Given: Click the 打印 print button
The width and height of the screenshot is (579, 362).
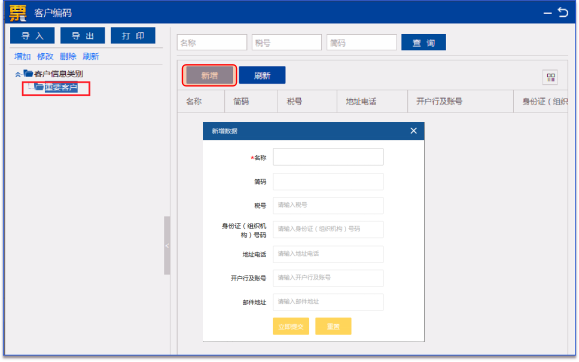Looking at the screenshot, I should [133, 35].
